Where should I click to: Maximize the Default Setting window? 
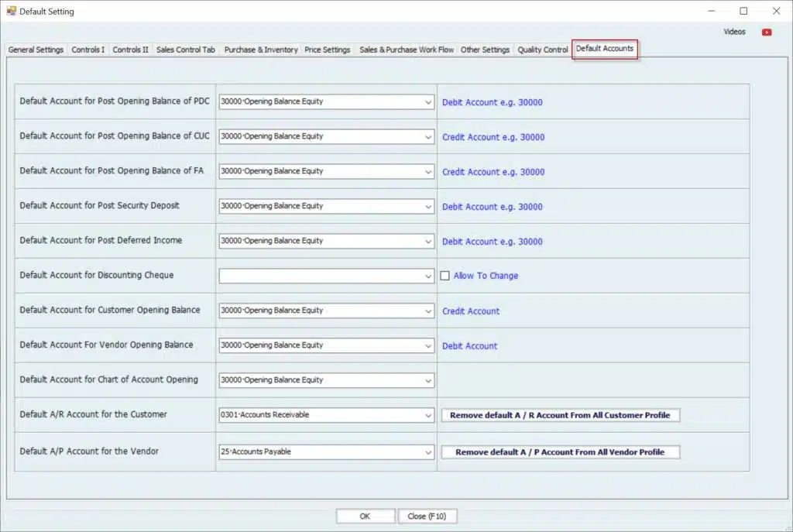(743, 11)
